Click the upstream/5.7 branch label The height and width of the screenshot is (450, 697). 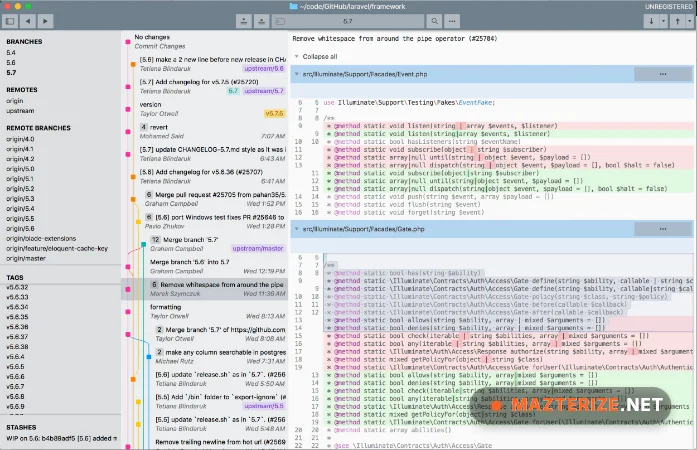pyautogui.click(x=264, y=91)
